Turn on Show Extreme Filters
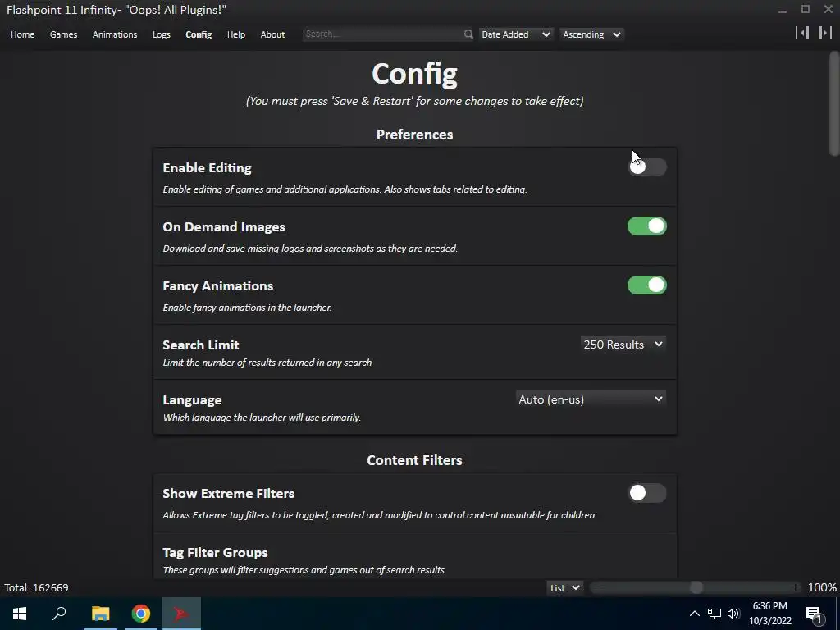The width and height of the screenshot is (840, 630). click(x=646, y=493)
